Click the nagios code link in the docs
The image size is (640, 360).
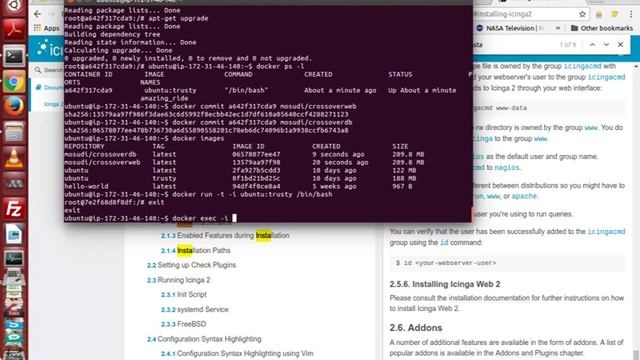pos(507,168)
